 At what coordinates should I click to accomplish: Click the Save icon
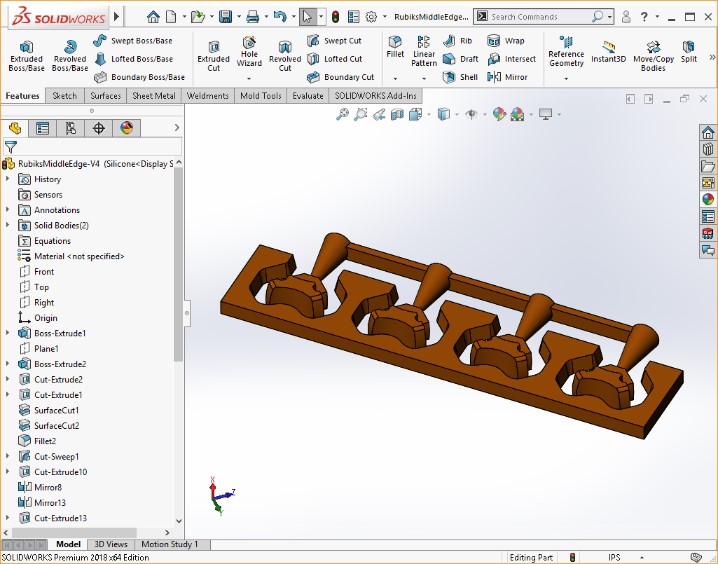coord(225,17)
